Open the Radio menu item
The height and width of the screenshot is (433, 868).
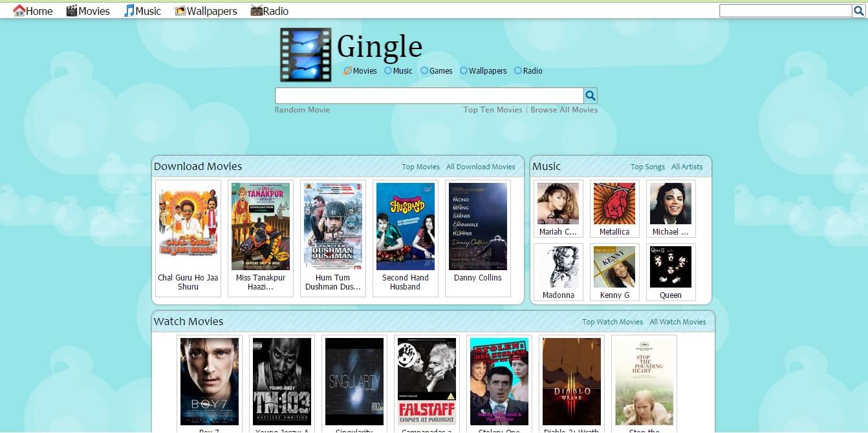[x=270, y=11]
